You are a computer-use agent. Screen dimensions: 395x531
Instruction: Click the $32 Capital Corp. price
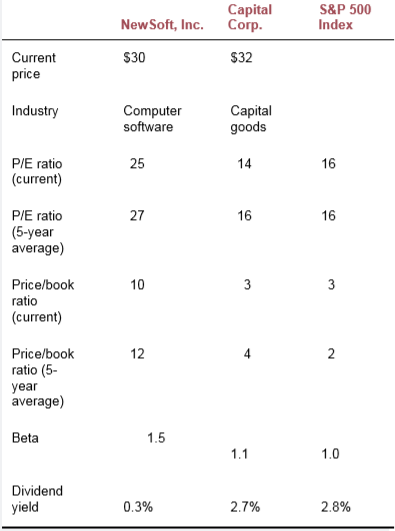pyautogui.click(x=241, y=58)
